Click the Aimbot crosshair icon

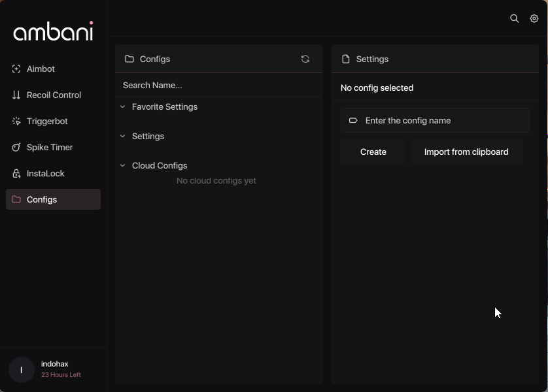click(x=16, y=69)
